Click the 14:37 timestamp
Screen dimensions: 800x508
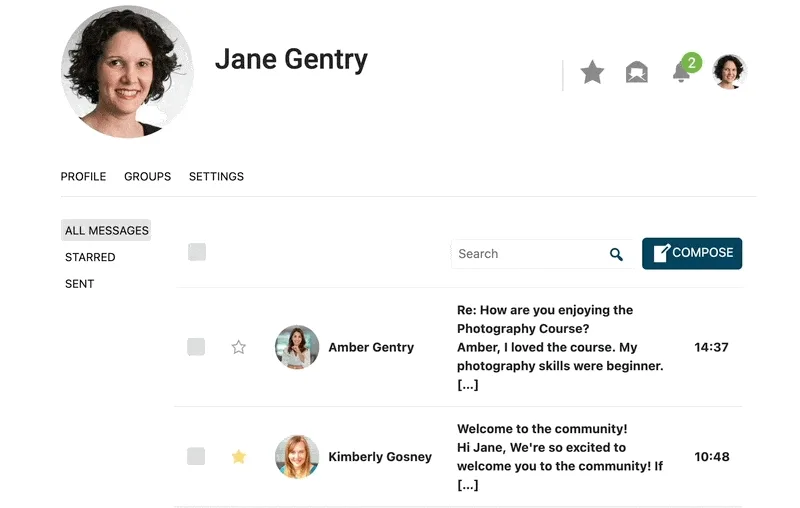[711, 347]
